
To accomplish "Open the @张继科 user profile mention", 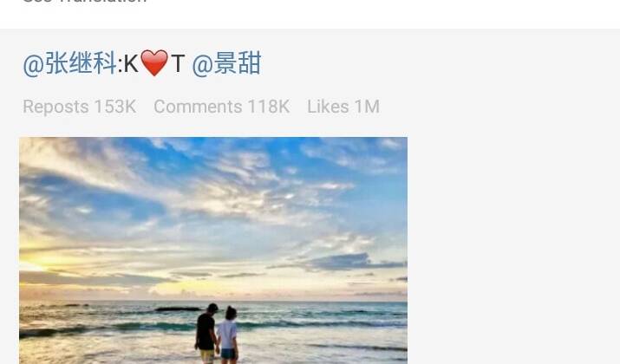I will coord(69,63).
